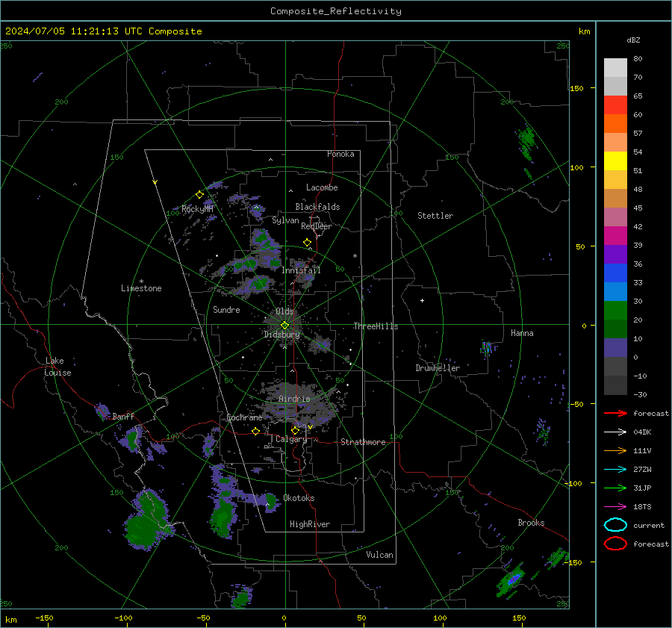672x628 pixels.
Task: Click the red swatch in dBZ legend
Action: coord(615,105)
